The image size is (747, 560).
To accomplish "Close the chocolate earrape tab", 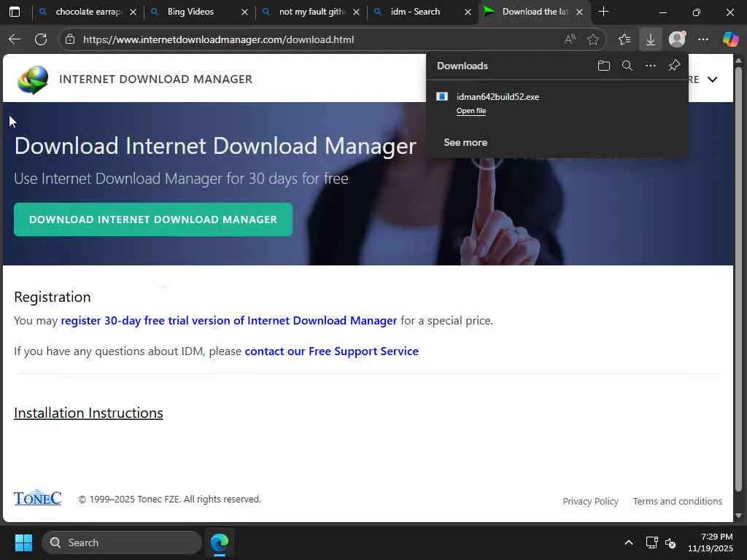I will (133, 12).
